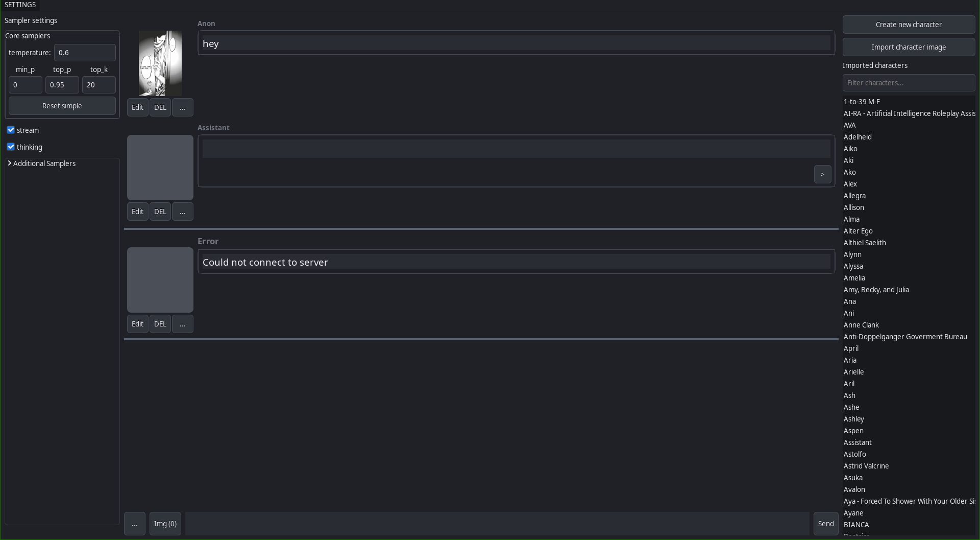The height and width of the screenshot is (540, 980).
Task: Delete the Error message with DEL
Action: (x=160, y=324)
